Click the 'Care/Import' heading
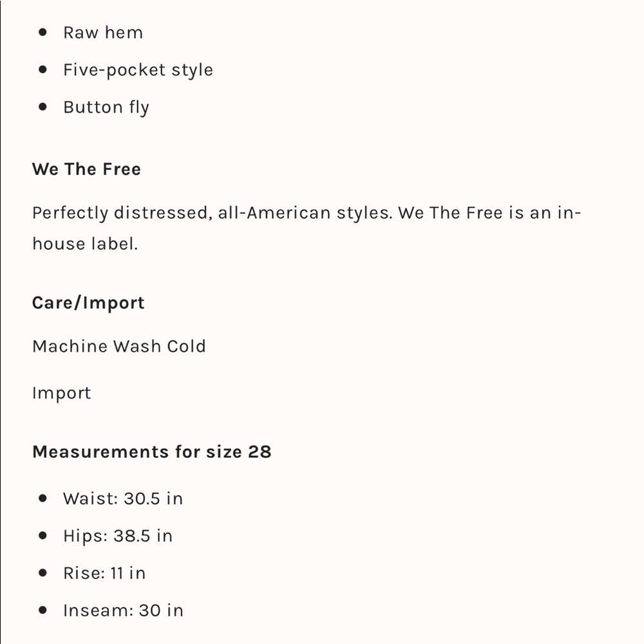 click(88, 303)
